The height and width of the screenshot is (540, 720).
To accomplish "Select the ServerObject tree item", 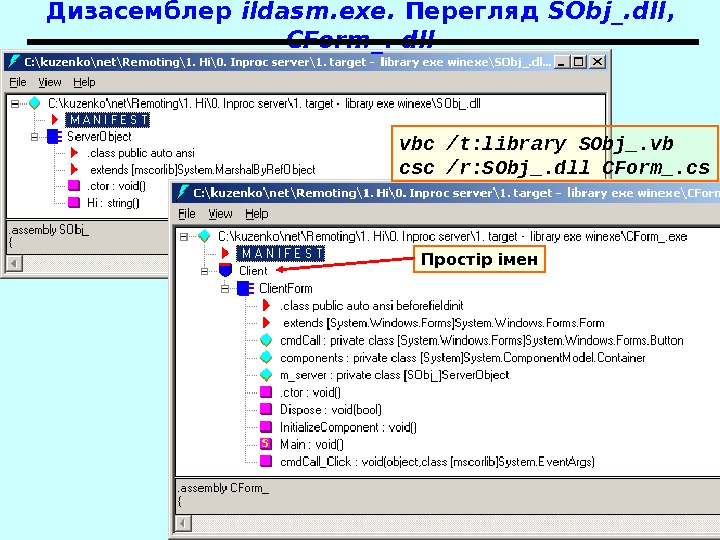I will pos(99,136).
